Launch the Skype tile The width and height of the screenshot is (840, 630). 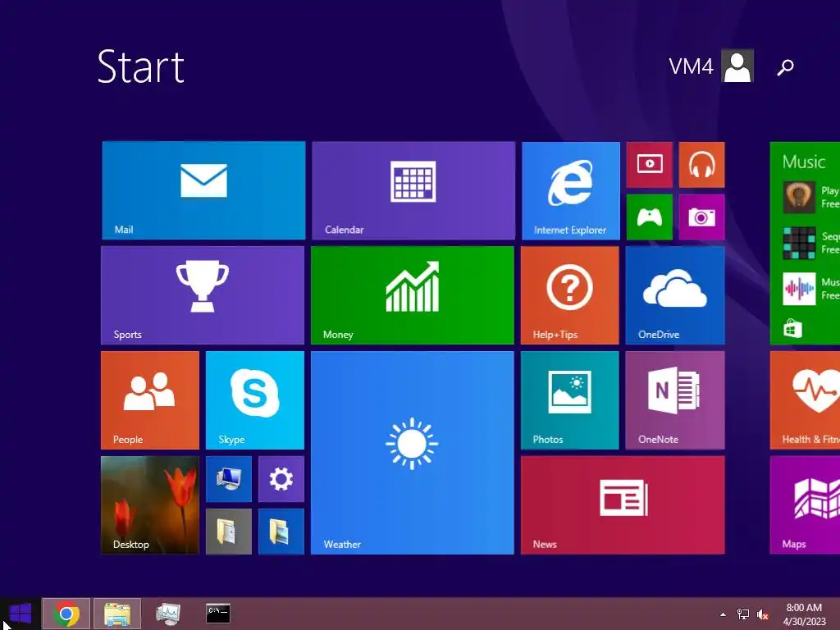pos(255,400)
